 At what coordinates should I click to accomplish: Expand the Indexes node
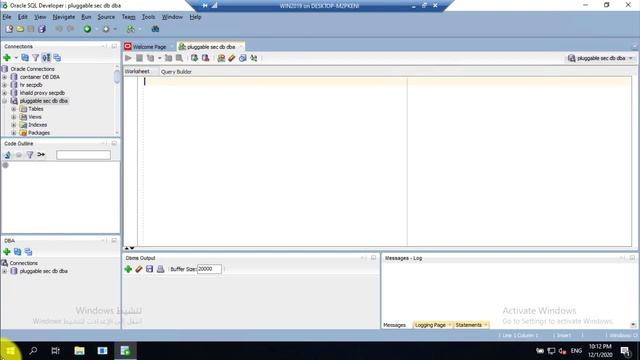point(14,125)
